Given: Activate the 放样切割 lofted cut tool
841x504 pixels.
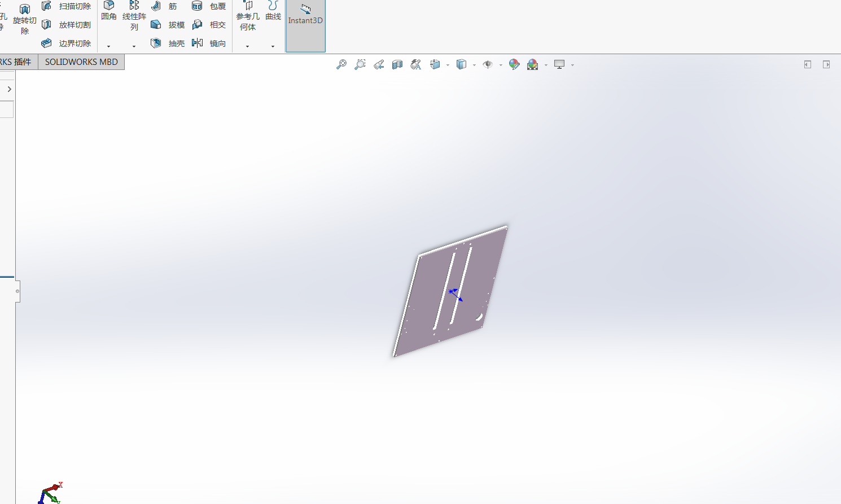Looking at the screenshot, I should pos(67,25).
